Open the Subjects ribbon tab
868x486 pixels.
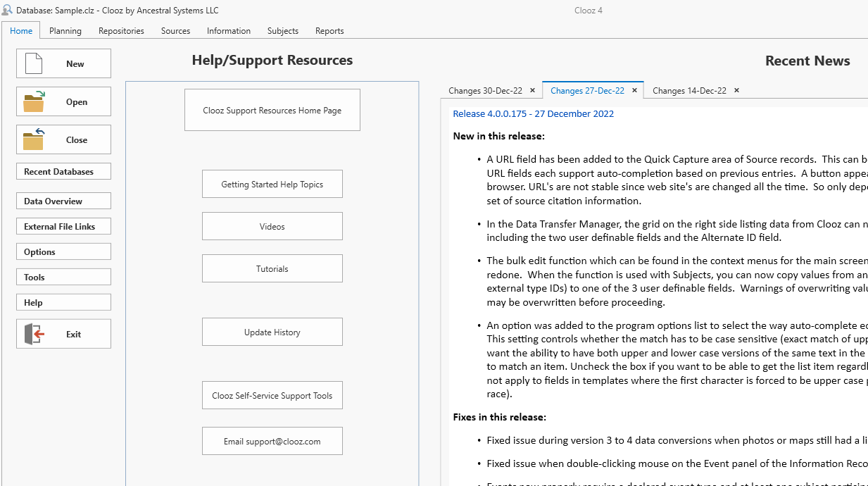283,31
